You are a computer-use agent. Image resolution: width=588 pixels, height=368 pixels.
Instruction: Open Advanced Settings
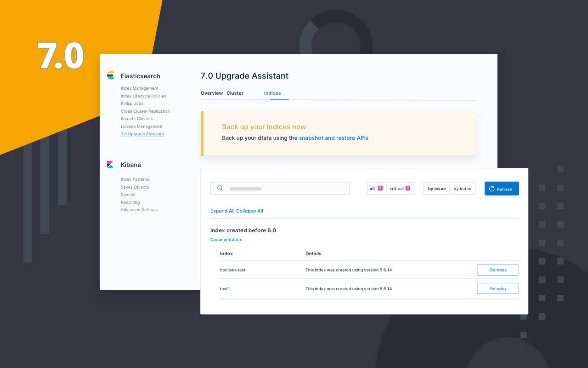click(x=139, y=210)
